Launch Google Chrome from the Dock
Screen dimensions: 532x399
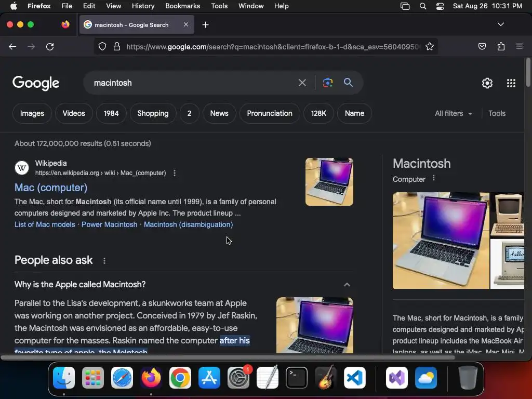(x=180, y=378)
